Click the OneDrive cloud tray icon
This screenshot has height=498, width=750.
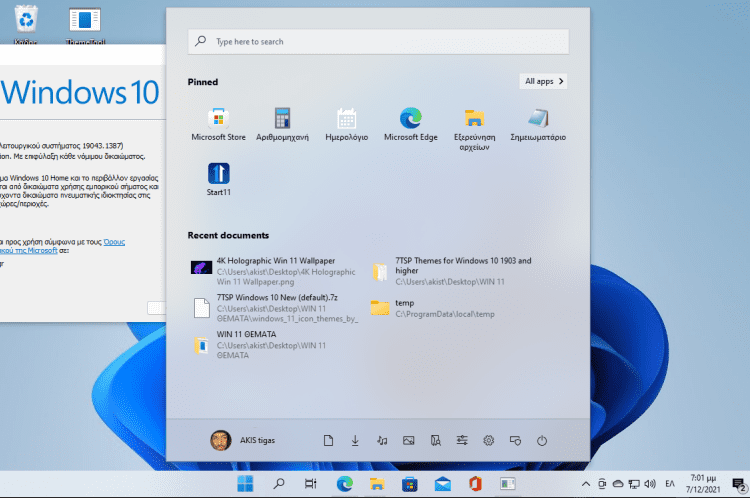click(x=618, y=484)
